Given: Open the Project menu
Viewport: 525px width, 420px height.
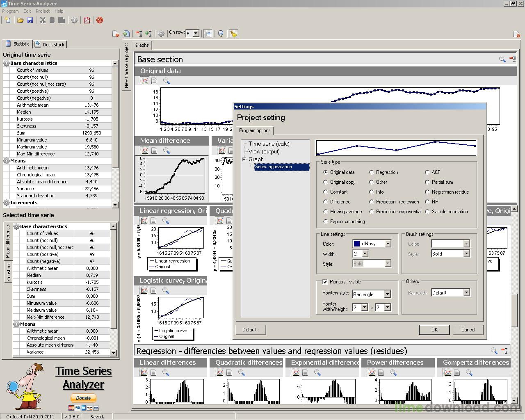Looking at the screenshot, I should point(42,11).
